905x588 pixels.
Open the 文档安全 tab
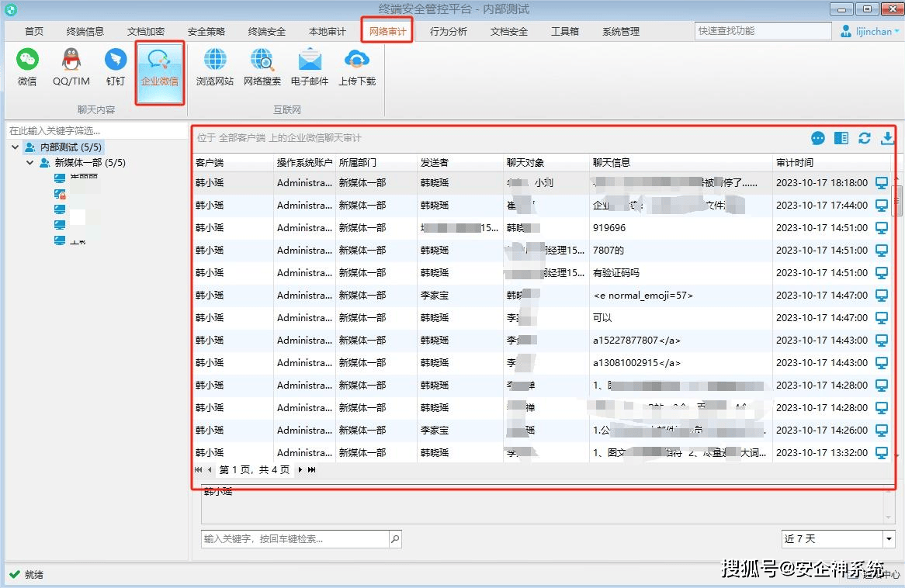[509, 31]
